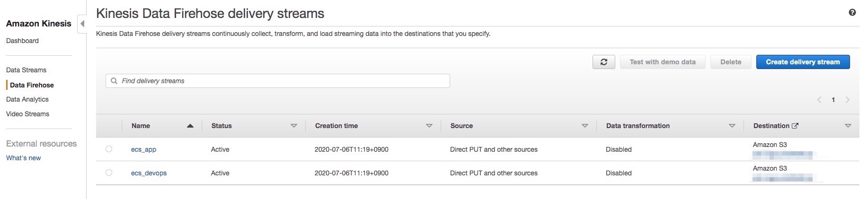Image resolution: width=868 pixels, height=199 pixels.
Task: Navigate to Data Streams in sidebar
Action: [26, 70]
